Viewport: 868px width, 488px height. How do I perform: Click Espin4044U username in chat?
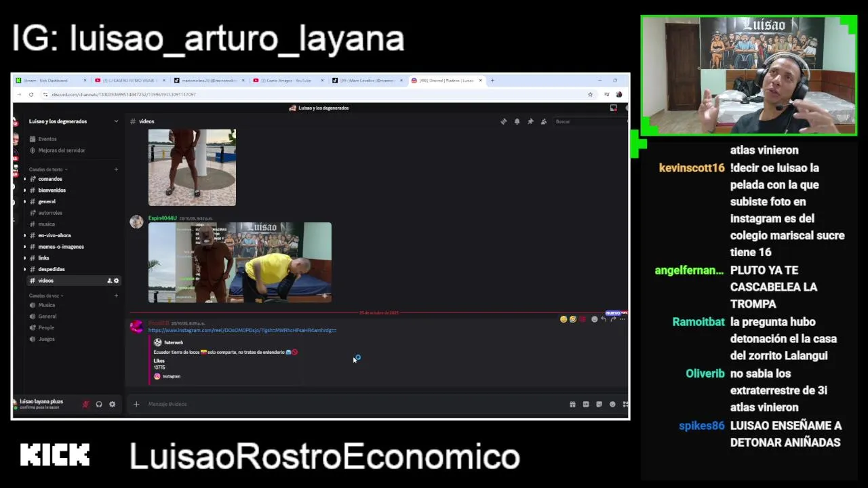coord(162,218)
